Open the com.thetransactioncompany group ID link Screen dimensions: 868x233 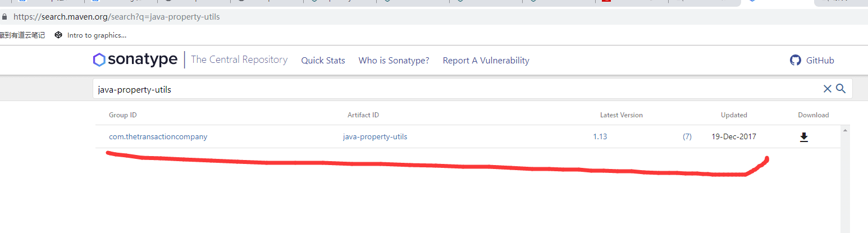(x=158, y=137)
